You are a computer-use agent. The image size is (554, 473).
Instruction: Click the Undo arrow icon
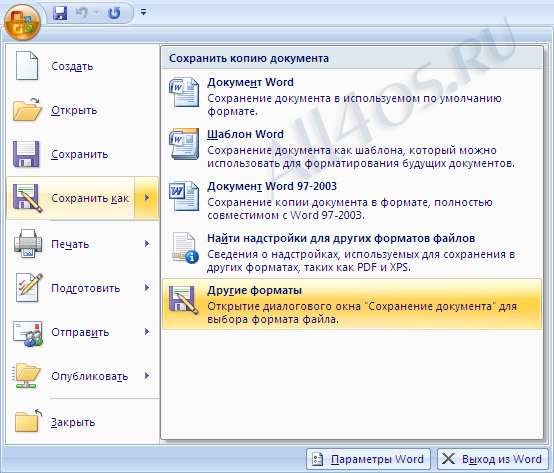coord(82,13)
